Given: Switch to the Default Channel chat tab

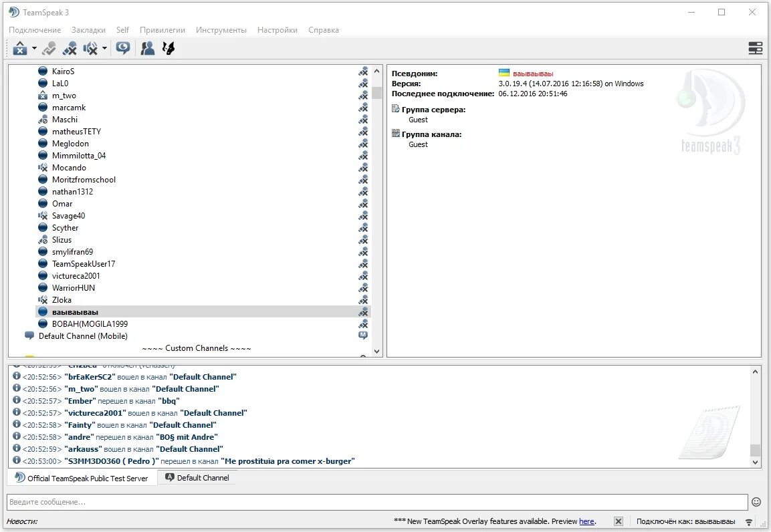Looking at the screenshot, I should pos(197,477).
